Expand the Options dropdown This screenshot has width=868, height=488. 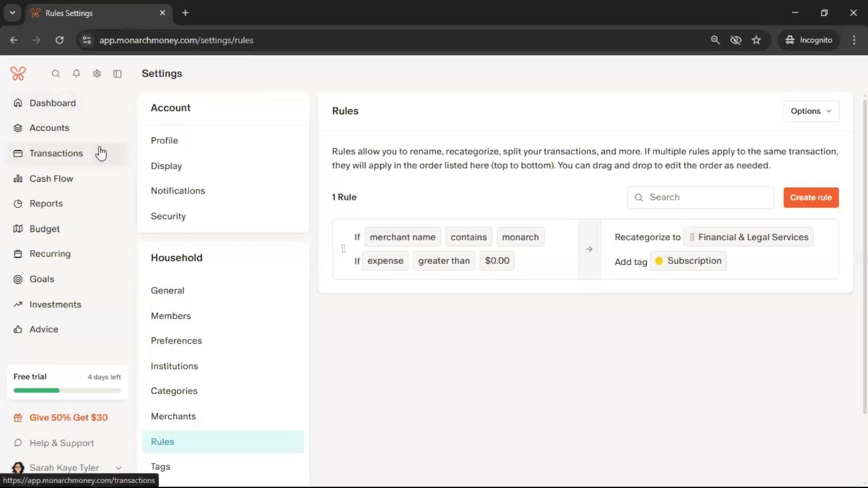tap(811, 111)
